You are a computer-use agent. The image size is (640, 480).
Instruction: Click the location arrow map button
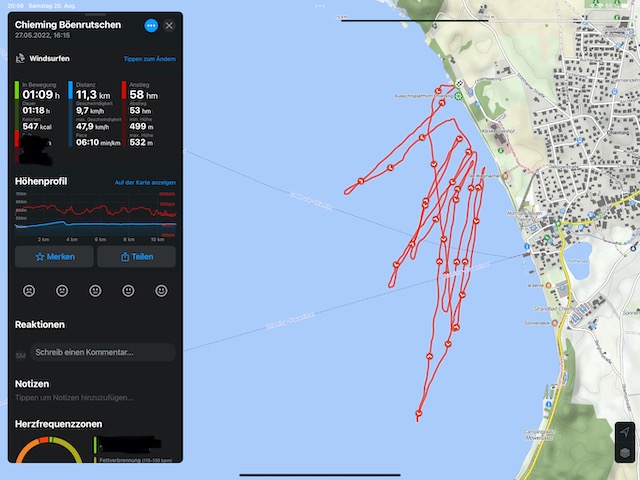click(x=625, y=432)
